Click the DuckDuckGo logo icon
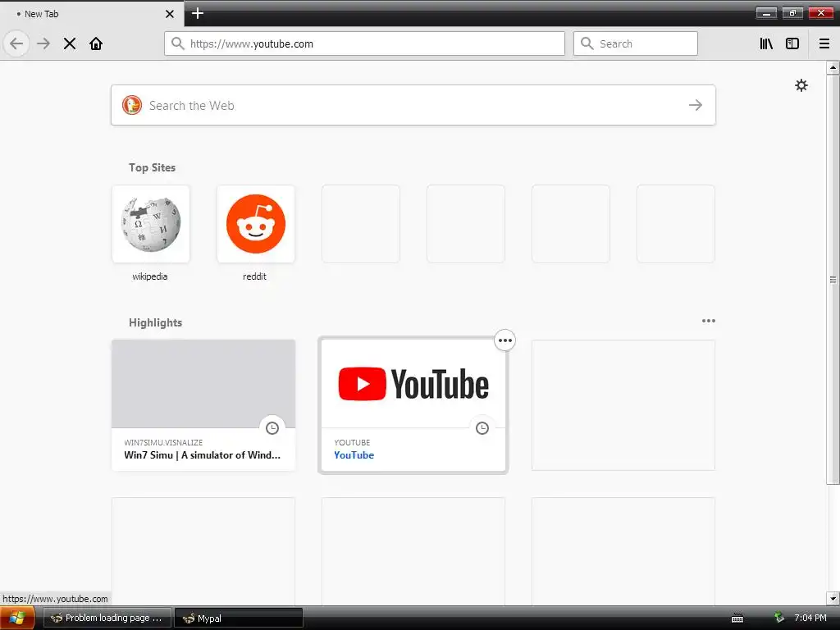Viewport: 840px width, 630px height. click(132, 105)
